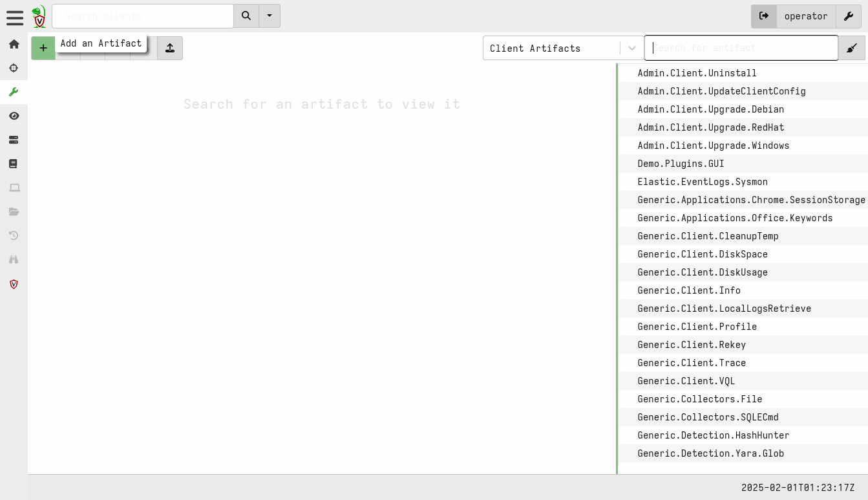Open Generic.Client.LocalLogsRetrieve artifact
The height and width of the screenshot is (500, 868).
tap(743, 309)
